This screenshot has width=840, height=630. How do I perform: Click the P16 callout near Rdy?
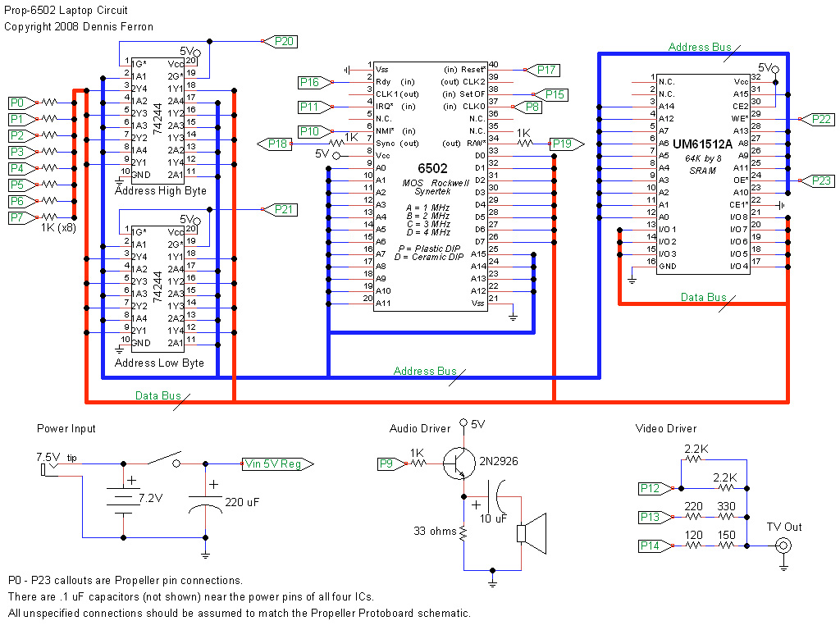pyautogui.click(x=316, y=83)
